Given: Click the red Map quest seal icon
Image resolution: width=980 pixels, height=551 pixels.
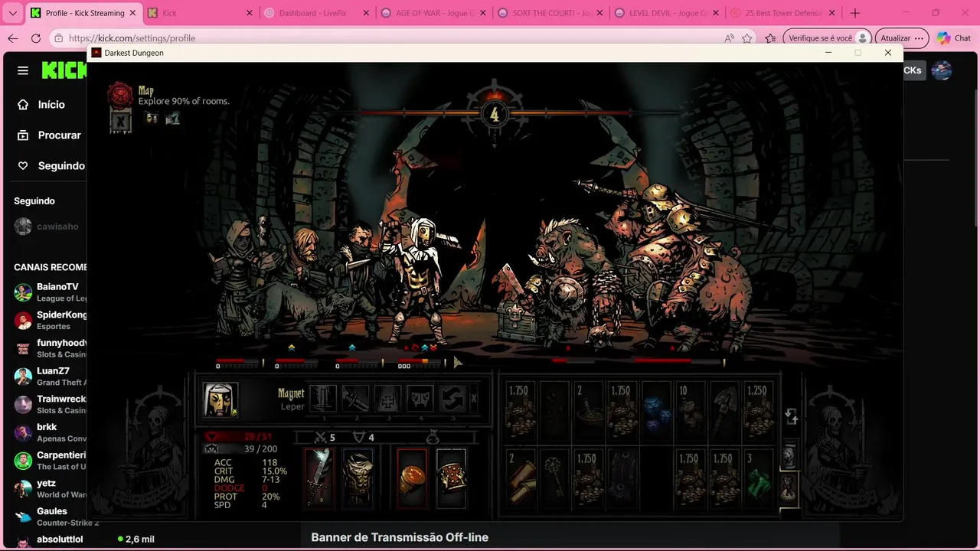Looking at the screenshot, I should pyautogui.click(x=120, y=95).
